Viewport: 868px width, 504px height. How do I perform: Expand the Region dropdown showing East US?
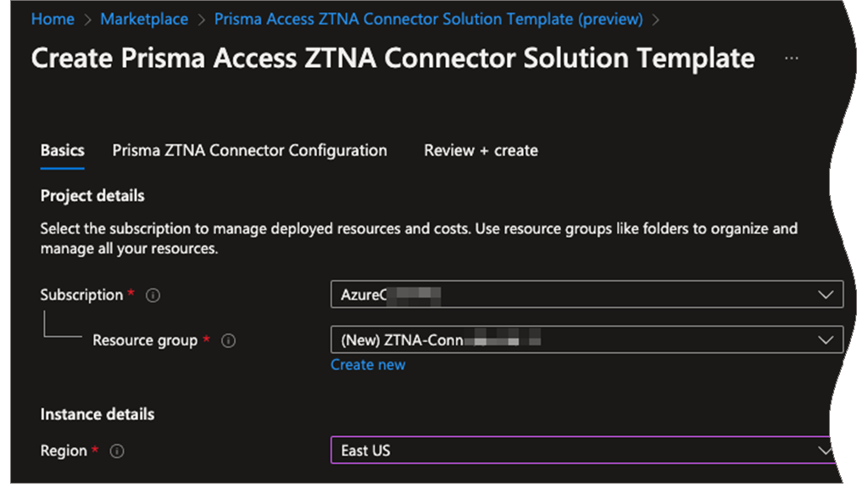click(x=583, y=451)
